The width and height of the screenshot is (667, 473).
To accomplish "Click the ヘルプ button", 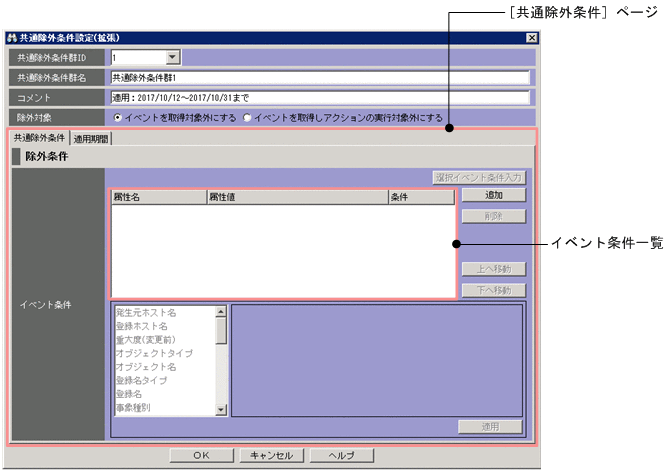I will click(342, 455).
